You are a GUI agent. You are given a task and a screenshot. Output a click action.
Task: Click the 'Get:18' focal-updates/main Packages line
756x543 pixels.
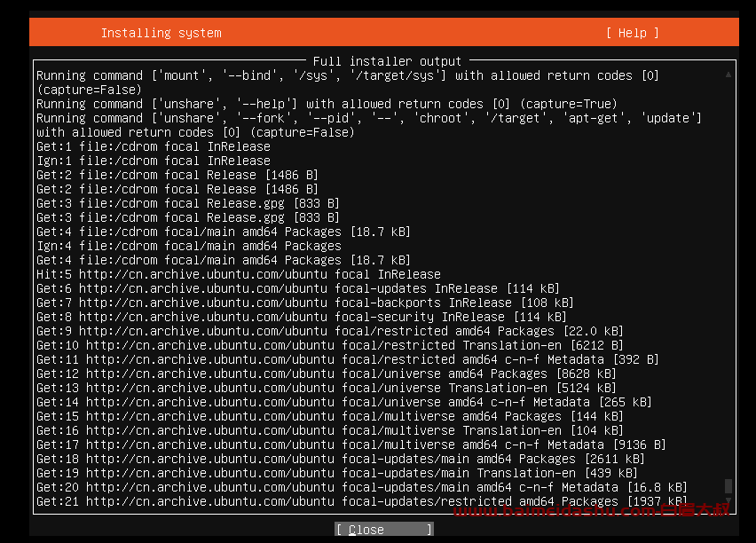coord(341,459)
